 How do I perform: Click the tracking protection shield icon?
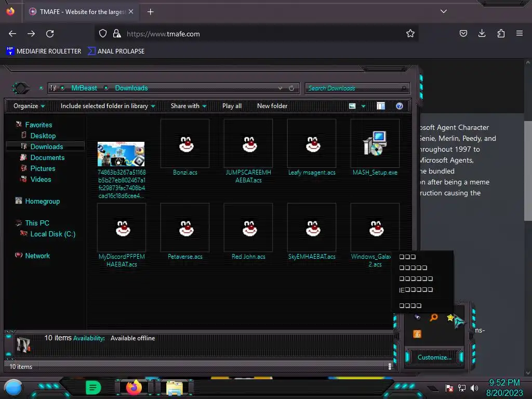click(x=103, y=34)
